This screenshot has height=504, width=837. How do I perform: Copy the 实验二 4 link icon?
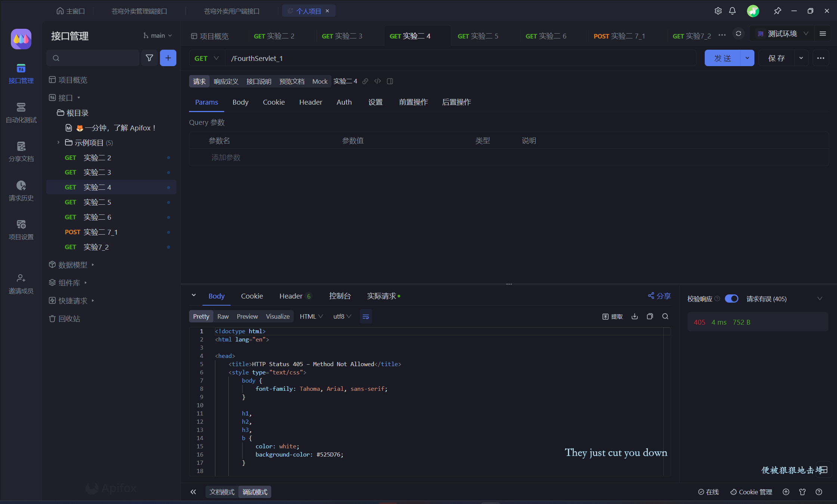365,81
